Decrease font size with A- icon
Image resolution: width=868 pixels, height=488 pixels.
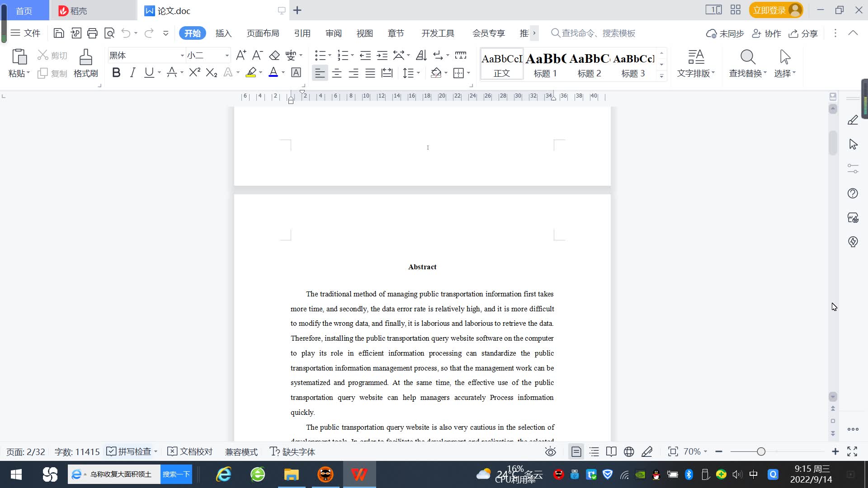click(257, 55)
